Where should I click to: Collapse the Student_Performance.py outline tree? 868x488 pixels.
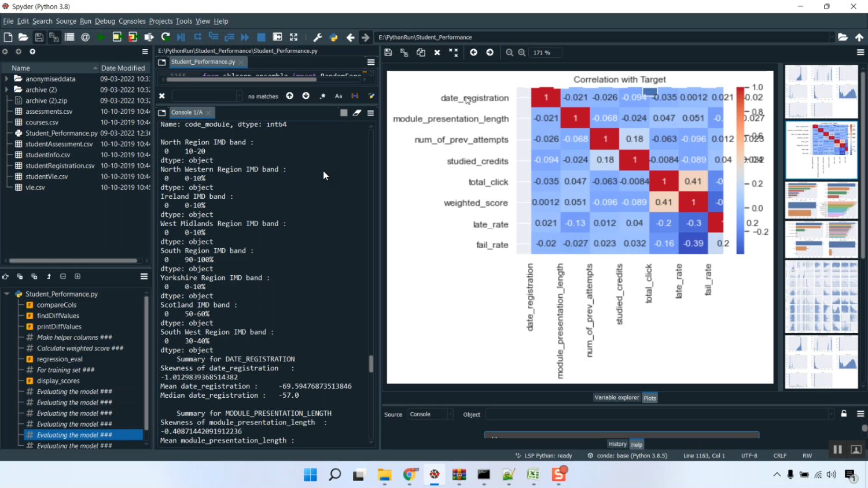click(7, 294)
